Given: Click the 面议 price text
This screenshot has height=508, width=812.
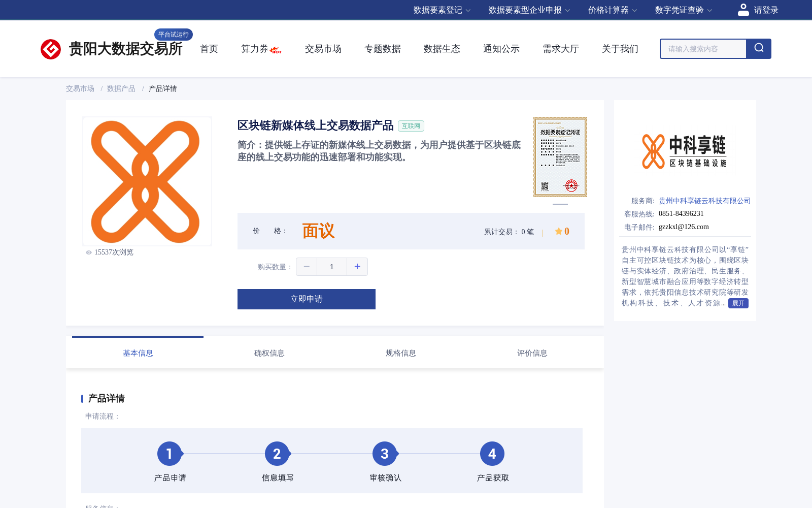Looking at the screenshot, I should [x=319, y=231].
